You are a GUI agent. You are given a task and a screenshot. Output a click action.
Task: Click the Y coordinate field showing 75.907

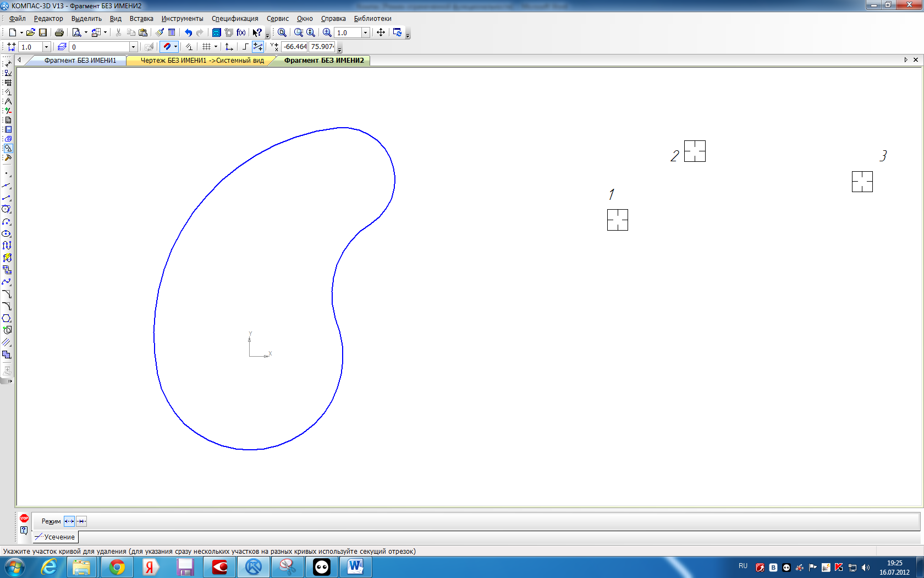coord(322,47)
